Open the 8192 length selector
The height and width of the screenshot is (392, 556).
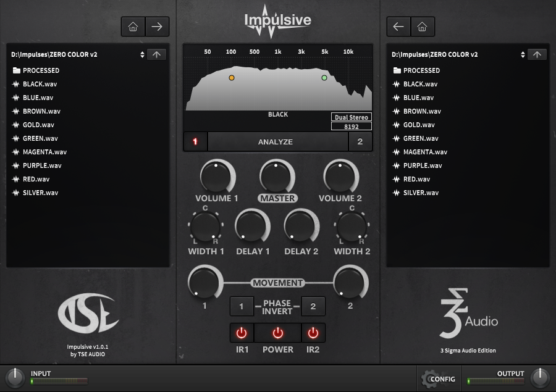(352, 127)
